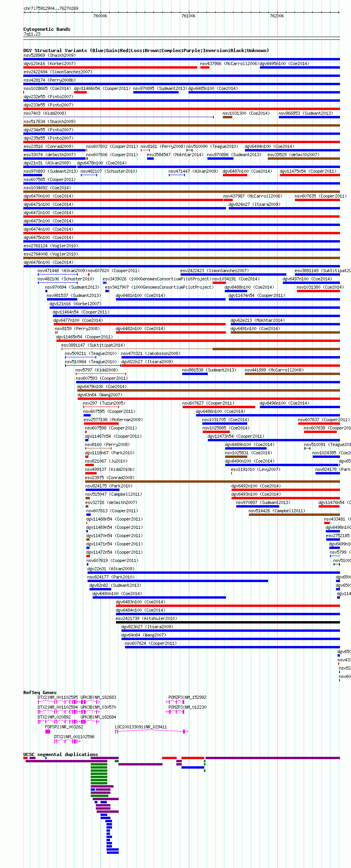Select DTX2|NM_001102596 gene label
This screenshot has width=351, height=868.
point(74,737)
